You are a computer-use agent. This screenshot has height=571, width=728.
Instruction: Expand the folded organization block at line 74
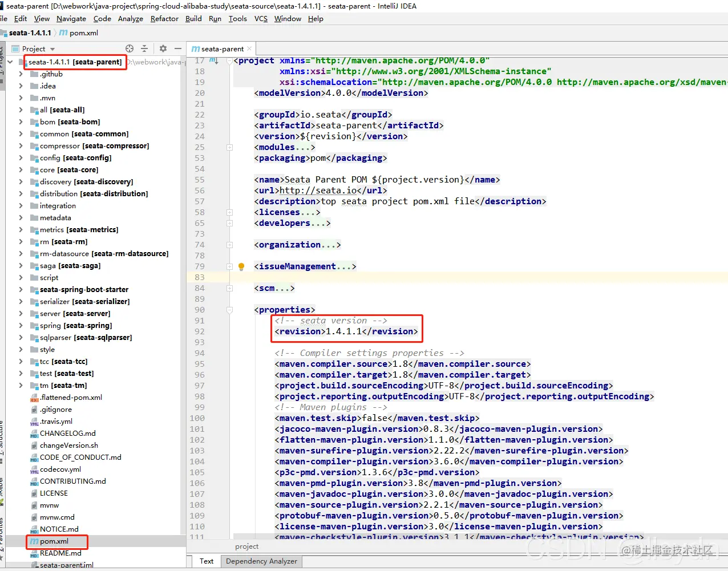pyautogui.click(x=229, y=245)
